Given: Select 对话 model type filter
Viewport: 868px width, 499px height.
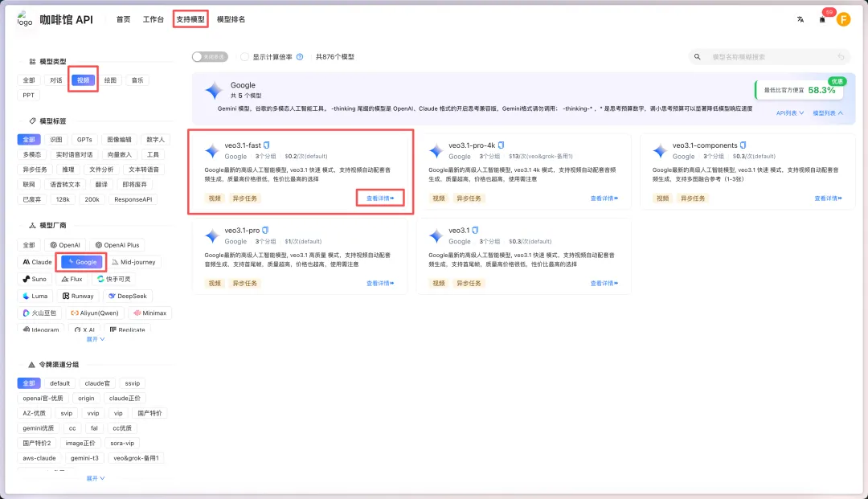Looking at the screenshot, I should click(56, 80).
